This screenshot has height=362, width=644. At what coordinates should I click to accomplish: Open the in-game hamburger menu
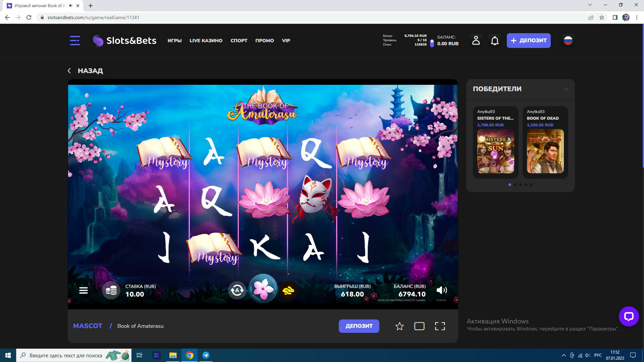click(84, 290)
